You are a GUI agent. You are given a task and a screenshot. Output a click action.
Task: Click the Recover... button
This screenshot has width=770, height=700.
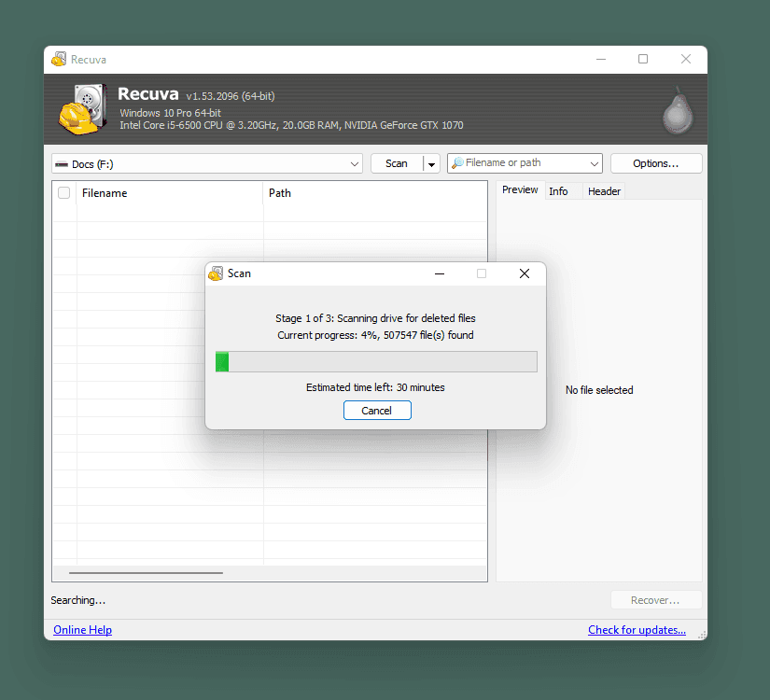pos(655,600)
